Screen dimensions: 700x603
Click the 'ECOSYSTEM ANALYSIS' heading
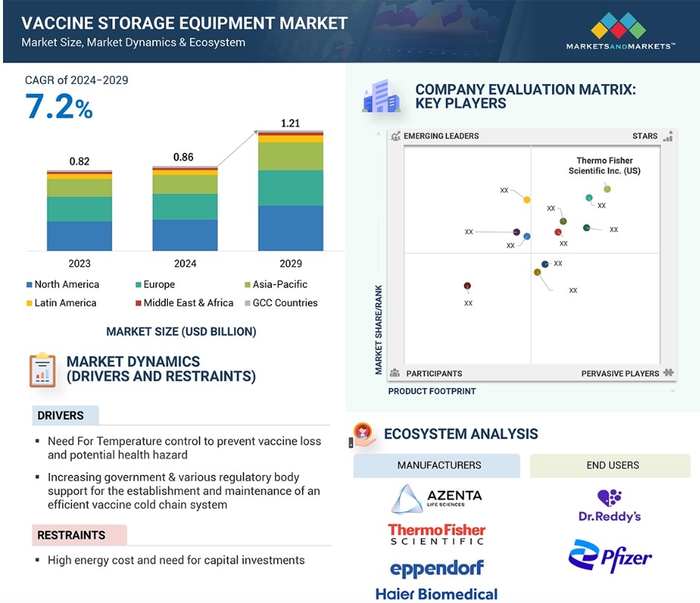coord(461,434)
